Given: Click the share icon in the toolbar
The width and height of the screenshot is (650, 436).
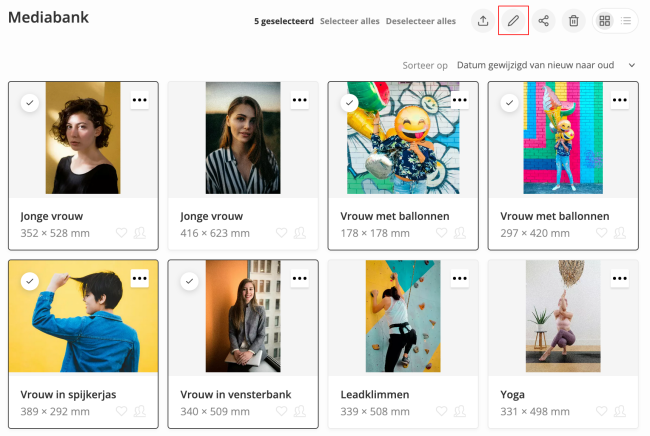Looking at the screenshot, I should point(543,20).
